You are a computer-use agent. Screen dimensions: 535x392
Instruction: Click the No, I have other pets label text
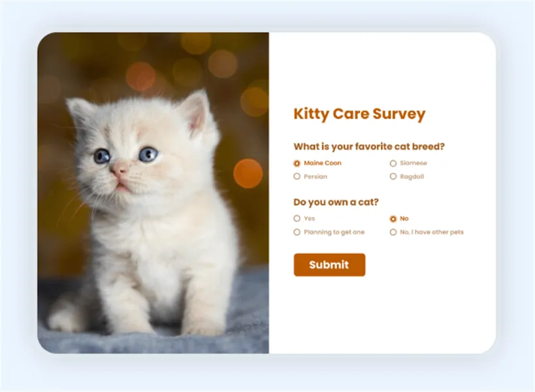click(x=432, y=232)
